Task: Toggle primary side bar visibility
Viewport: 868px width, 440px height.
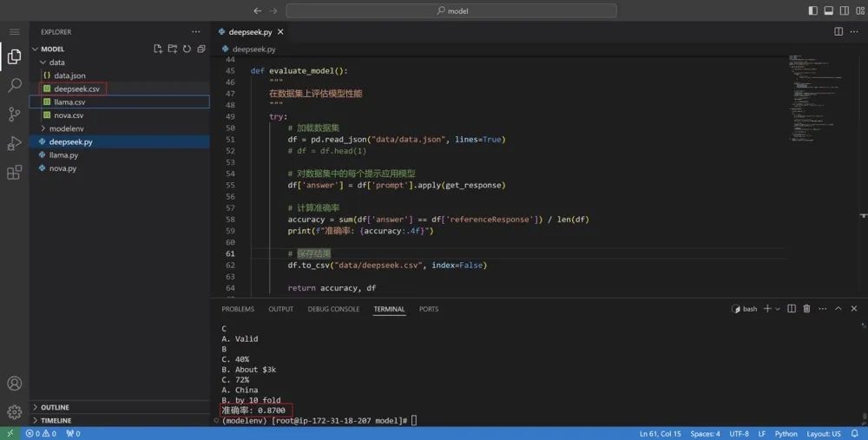Action: pos(812,10)
